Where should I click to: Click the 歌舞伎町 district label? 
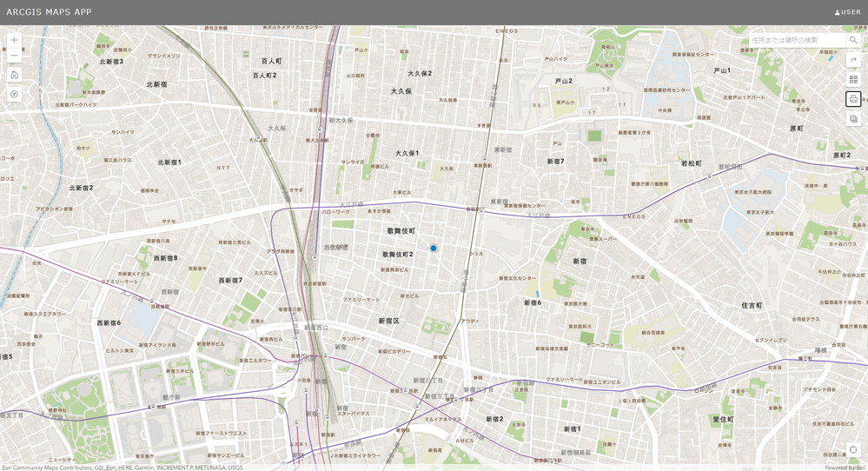point(401,231)
